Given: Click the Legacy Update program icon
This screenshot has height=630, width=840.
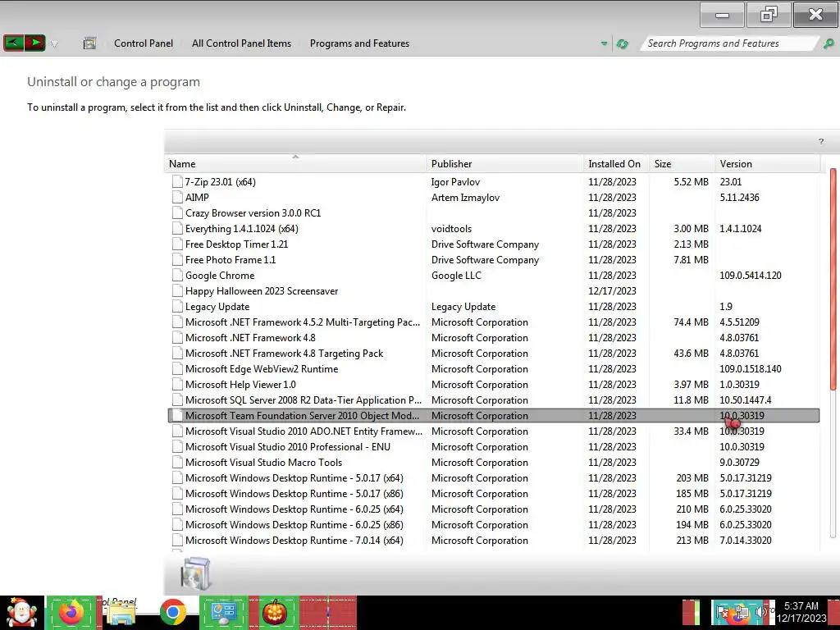Looking at the screenshot, I should (177, 307).
